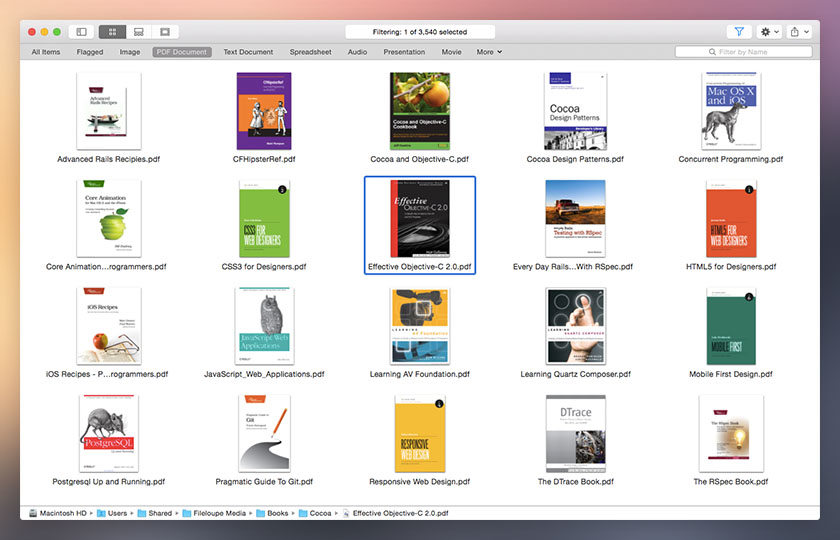Filter by Movie file type
Viewport: 840px width, 540px height.
(451, 52)
